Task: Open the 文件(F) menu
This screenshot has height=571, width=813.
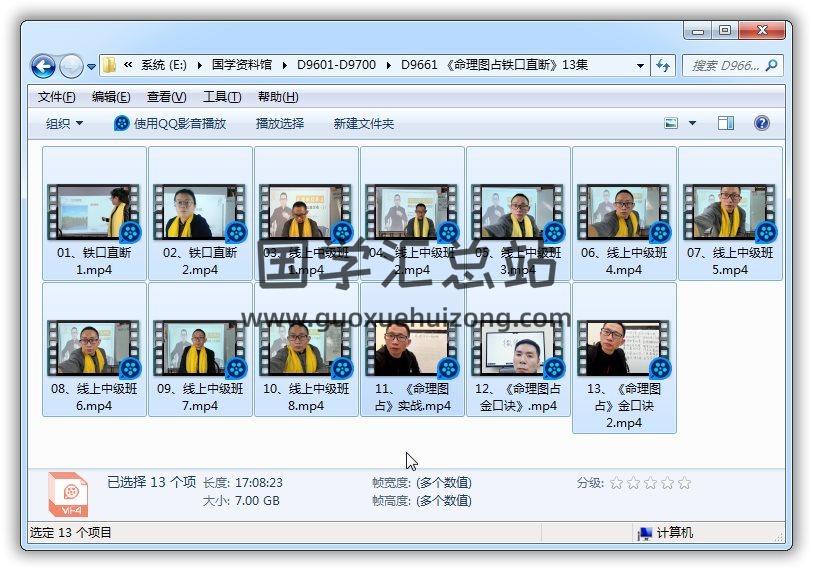Action: [x=56, y=97]
